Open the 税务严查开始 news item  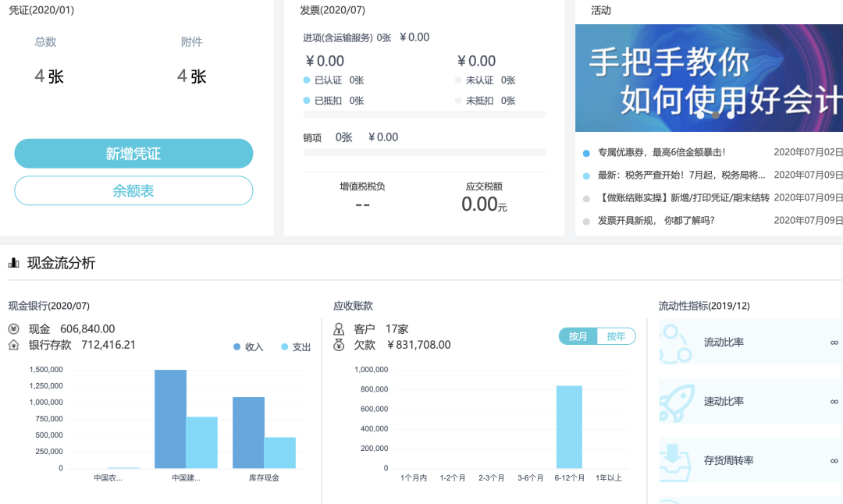click(681, 175)
